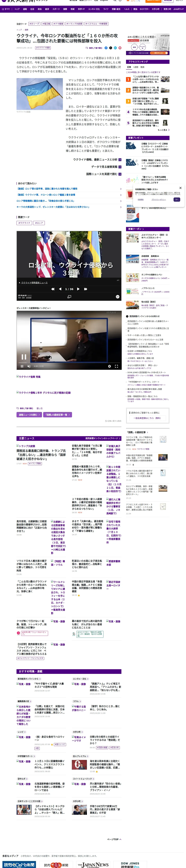This screenshot has height=868, width=186.
Task: Go to the 政治 section
Action: click(x=40, y=9)
